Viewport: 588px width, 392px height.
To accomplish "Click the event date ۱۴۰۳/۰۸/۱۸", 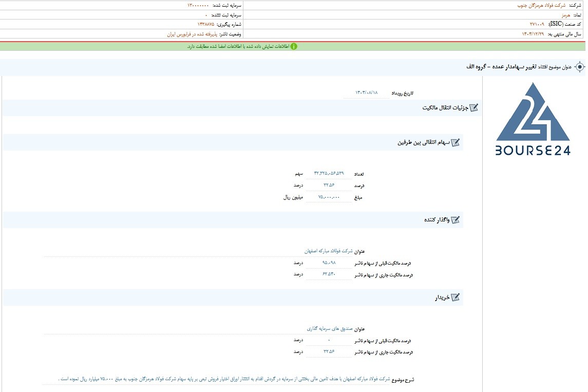I will pyautogui.click(x=366, y=92).
